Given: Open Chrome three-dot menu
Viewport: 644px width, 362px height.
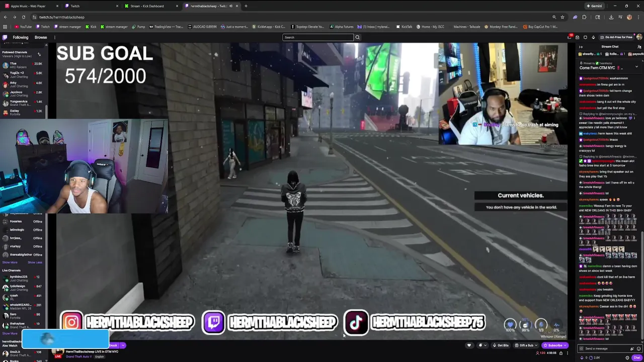Looking at the screenshot, I should point(638,17).
